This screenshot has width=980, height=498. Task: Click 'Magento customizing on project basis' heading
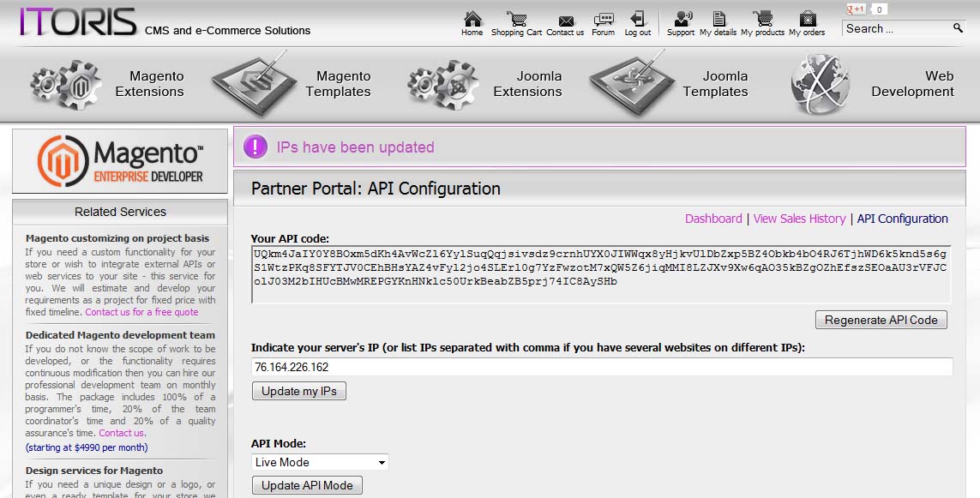click(117, 238)
